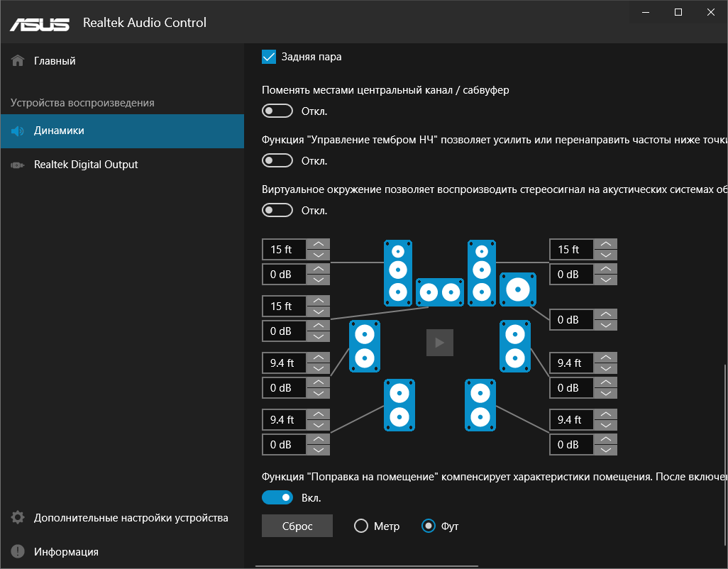Viewport: 728px width, 569px height.
Task: Turn off Поправка на помещение toggle
Action: (277, 498)
